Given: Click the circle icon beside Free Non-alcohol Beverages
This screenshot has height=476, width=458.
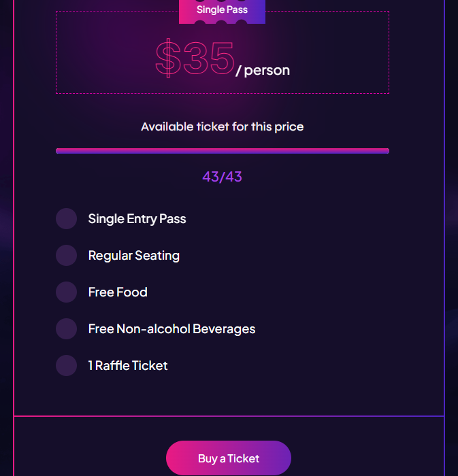Looking at the screenshot, I should (x=66, y=329).
